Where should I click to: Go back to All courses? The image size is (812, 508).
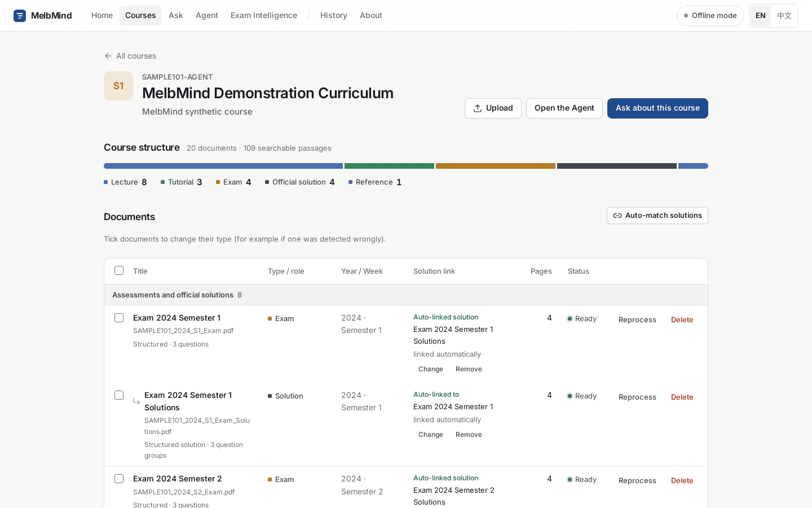130,56
